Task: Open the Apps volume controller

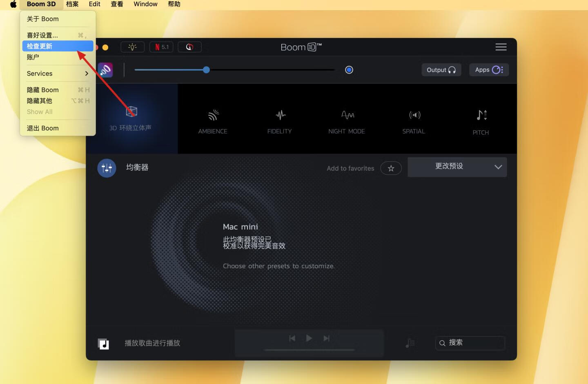Action: tap(489, 70)
